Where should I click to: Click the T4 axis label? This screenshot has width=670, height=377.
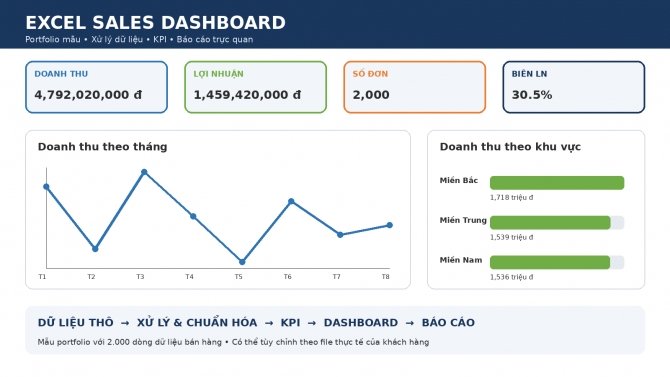pyautogui.click(x=189, y=277)
